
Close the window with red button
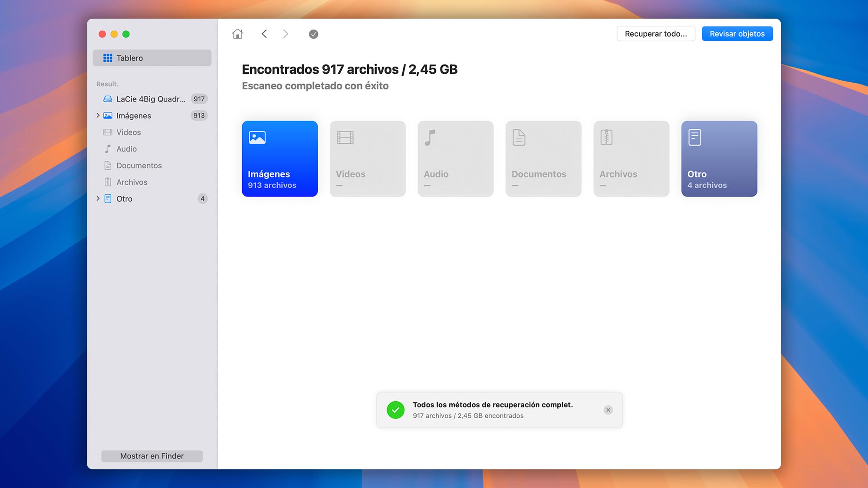[x=102, y=34]
